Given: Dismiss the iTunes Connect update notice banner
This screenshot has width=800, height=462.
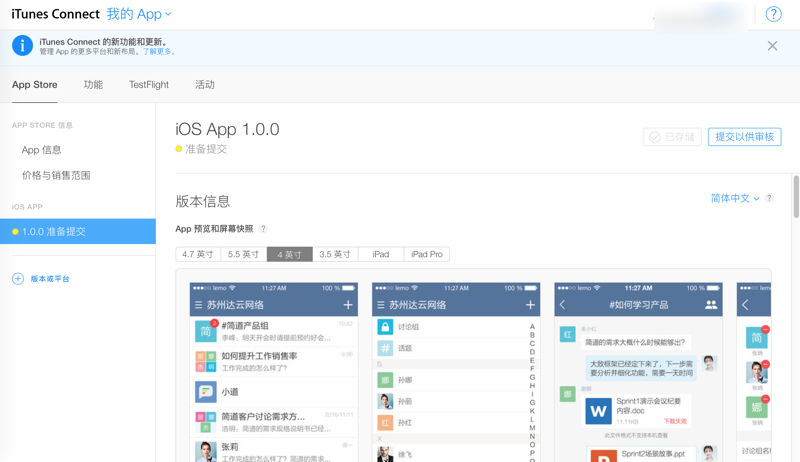Looking at the screenshot, I should (772, 46).
